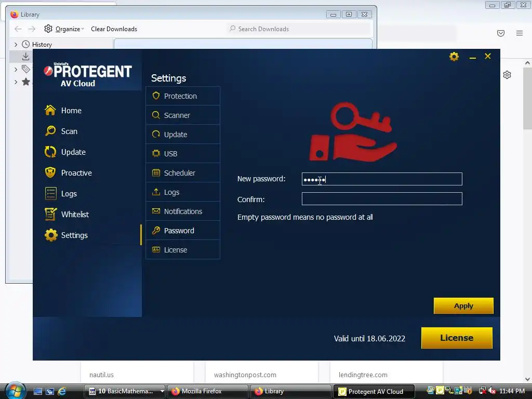Screen dimensions: 532x399
Task: Click the New password field
Action: 382,179
